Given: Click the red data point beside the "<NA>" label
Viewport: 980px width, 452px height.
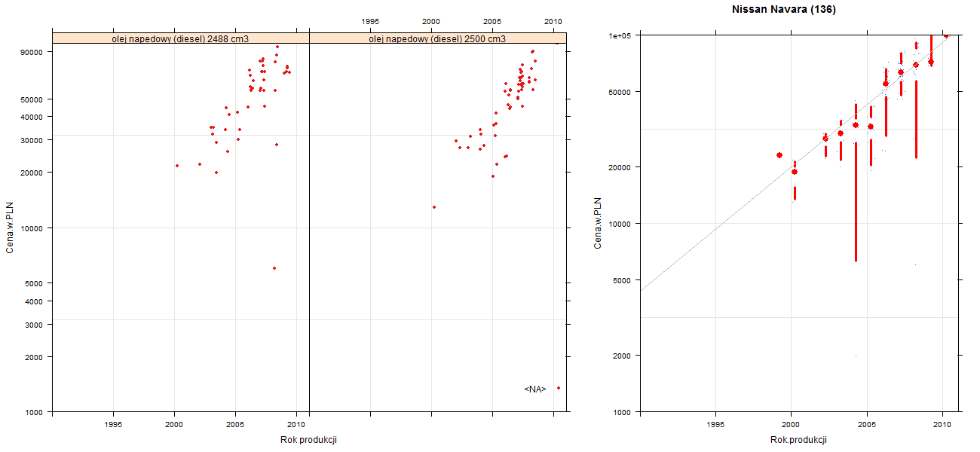Looking at the screenshot, I should click(x=559, y=388).
